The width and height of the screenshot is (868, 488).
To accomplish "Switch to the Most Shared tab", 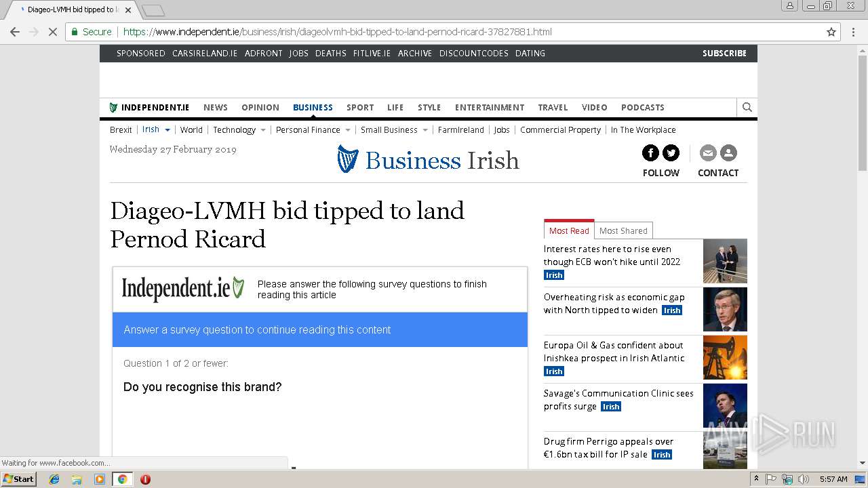I will tap(623, 230).
